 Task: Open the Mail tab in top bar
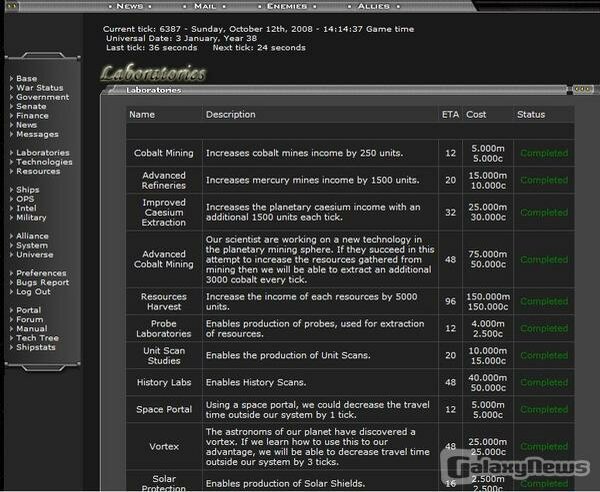coord(205,6)
